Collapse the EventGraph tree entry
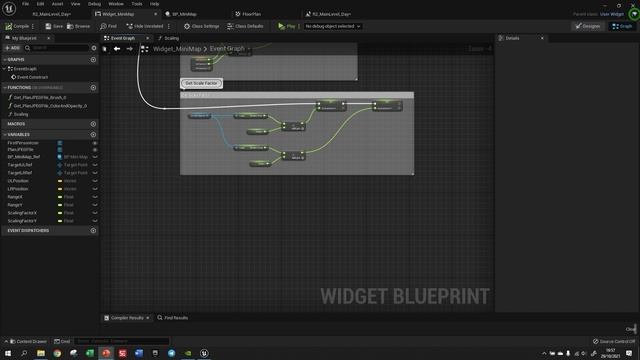 tap(4, 69)
